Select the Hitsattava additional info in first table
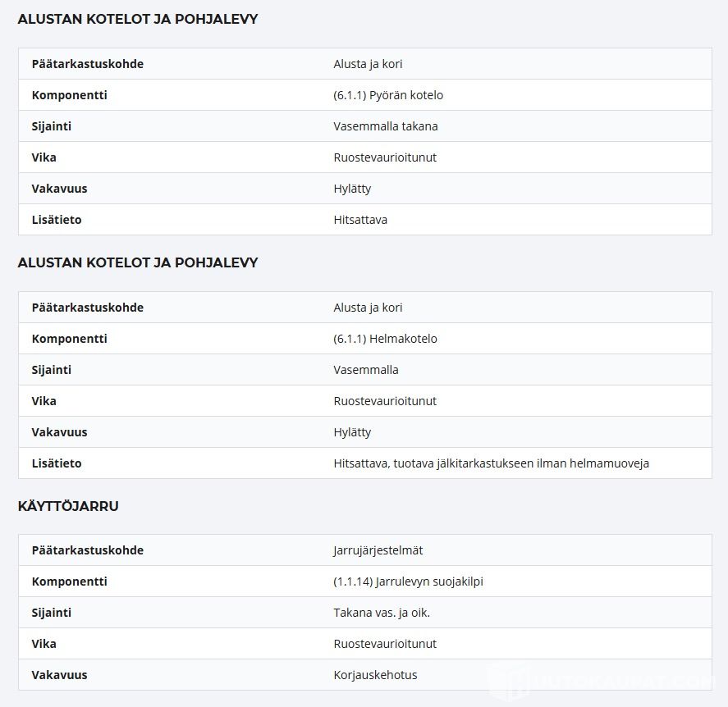Viewport: 728px width, 707px height. pos(360,220)
